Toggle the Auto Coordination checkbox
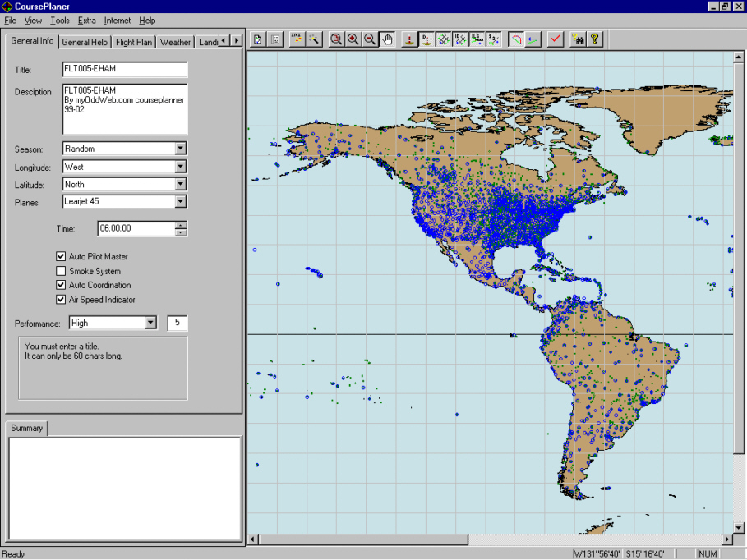 (x=61, y=285)
